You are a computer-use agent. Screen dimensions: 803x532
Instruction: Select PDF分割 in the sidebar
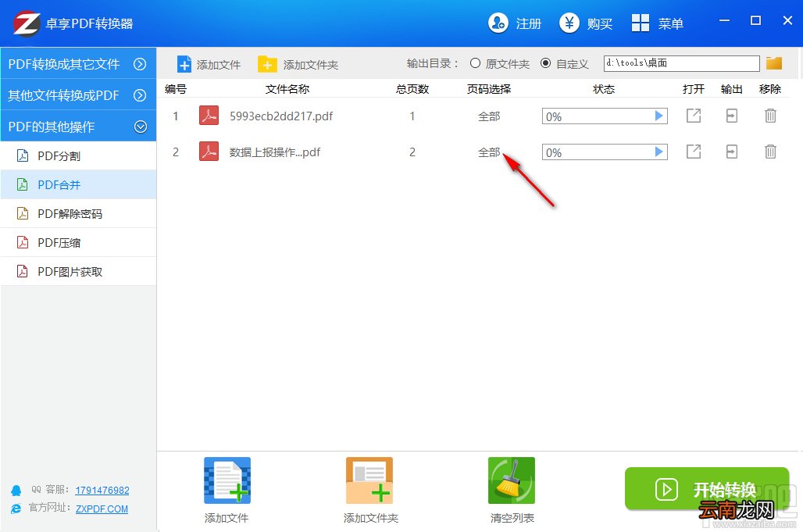point(78,155)
